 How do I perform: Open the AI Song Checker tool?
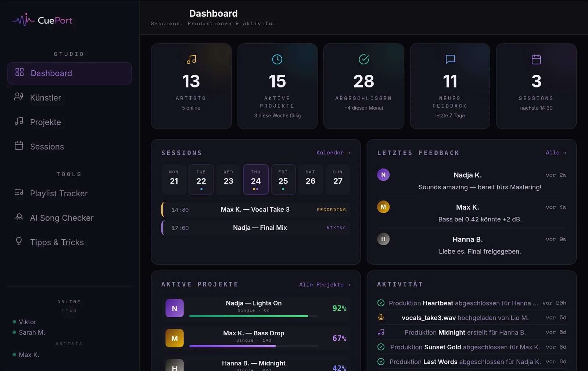coord(69,218)
